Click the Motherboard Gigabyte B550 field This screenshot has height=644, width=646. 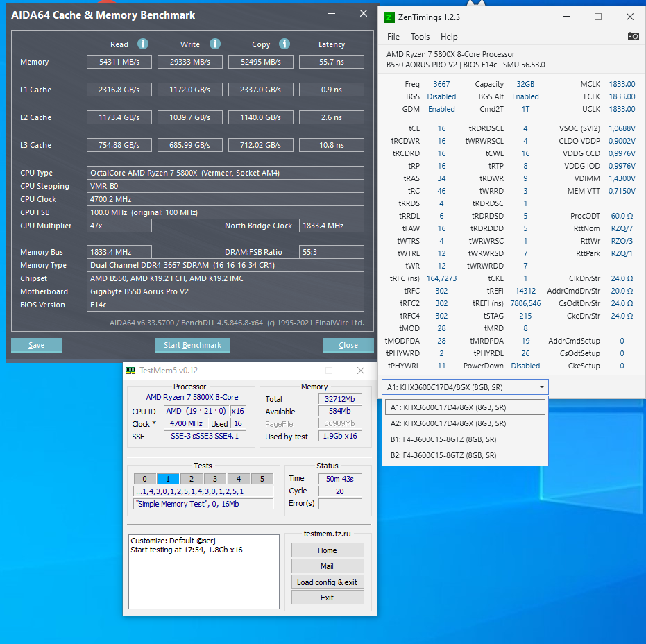[x=226, y=291]
